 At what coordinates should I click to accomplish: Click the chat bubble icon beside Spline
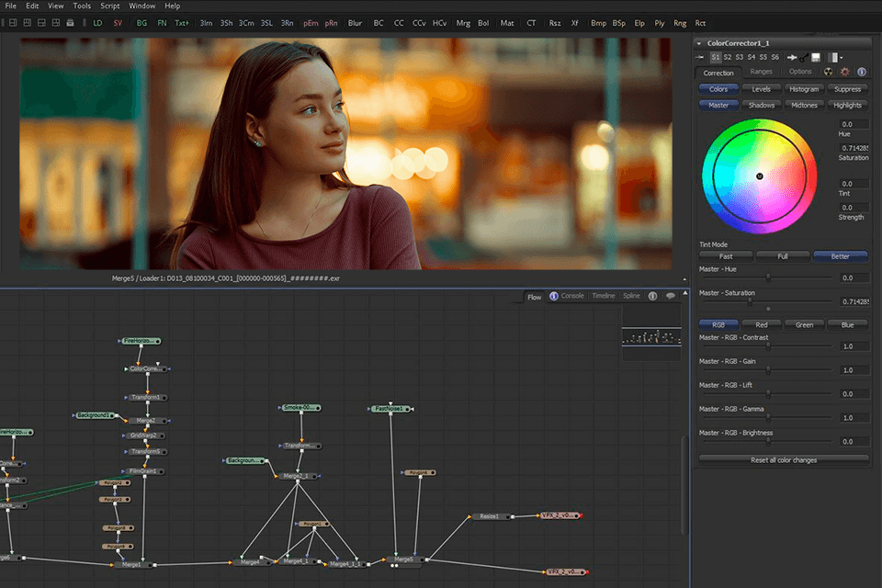coord(671,296)
